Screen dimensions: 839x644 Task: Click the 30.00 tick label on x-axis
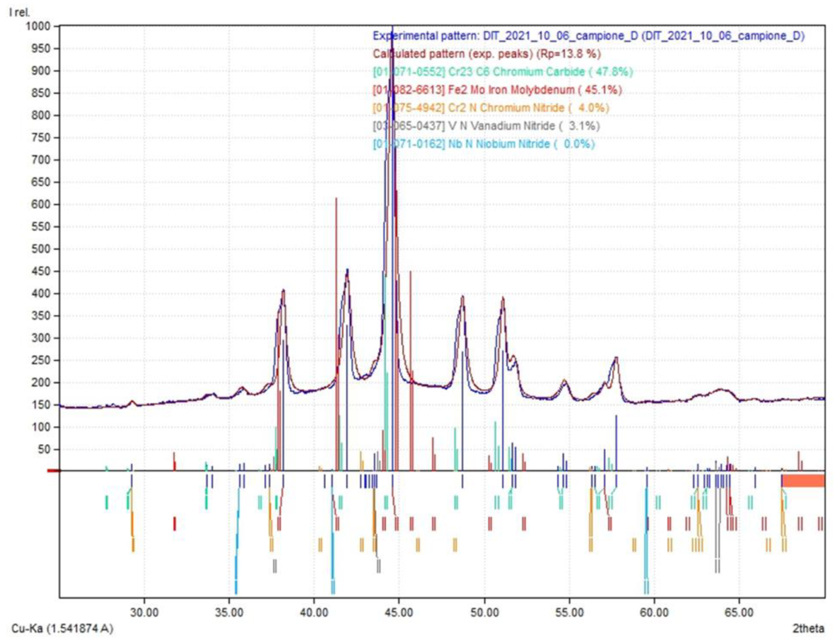(145, 612)
